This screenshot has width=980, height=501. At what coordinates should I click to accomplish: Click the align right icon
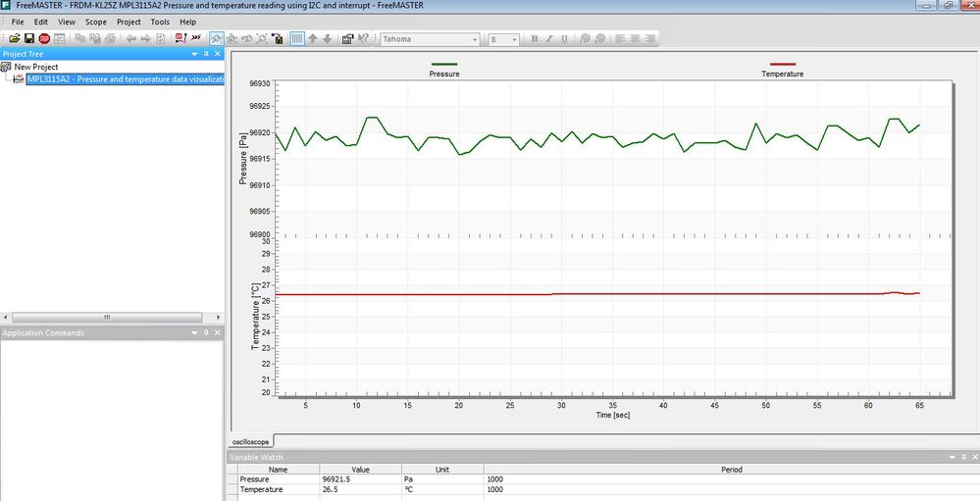[650, 39]
